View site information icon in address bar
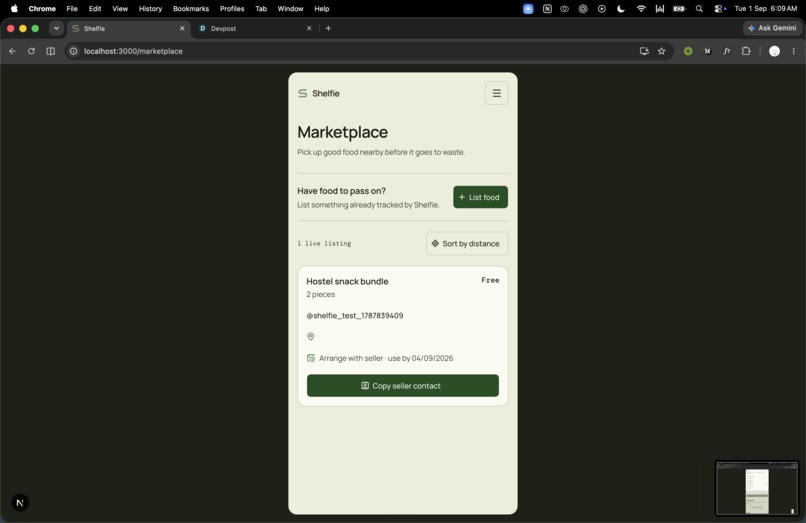Viewport: 806px width, 523px height. point(74,51)
